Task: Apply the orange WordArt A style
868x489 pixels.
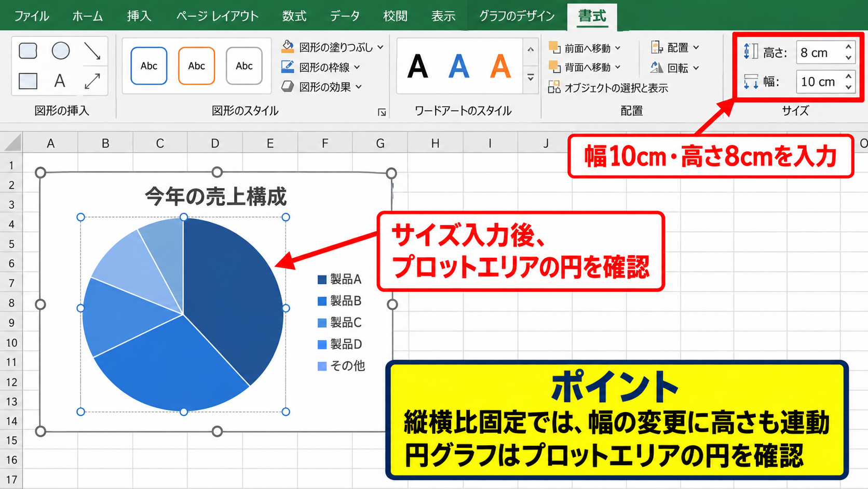Action: point(500,67)
